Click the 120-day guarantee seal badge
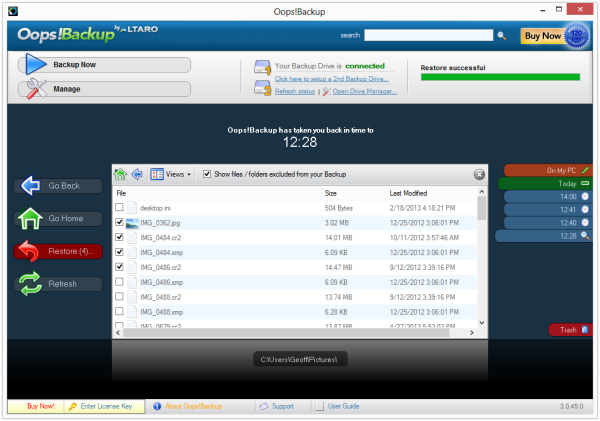The image size is (600, 421). 577,36
